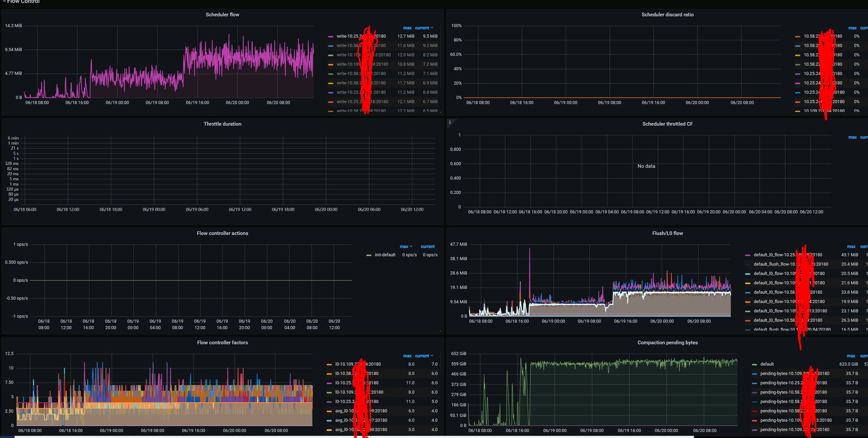Click max header in Scheduler flow legend

(x=407, y=28)
